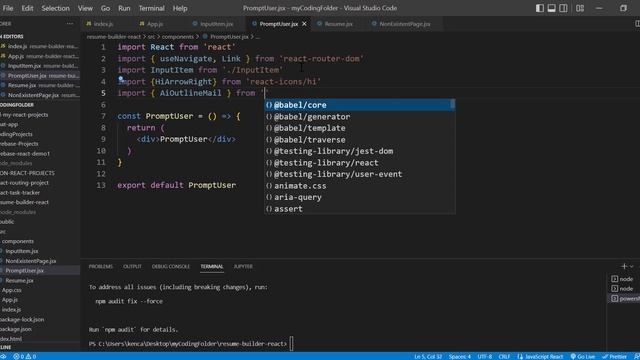
Task: Open index.js in Open Editors list
Action: click(x=40, y=47)
